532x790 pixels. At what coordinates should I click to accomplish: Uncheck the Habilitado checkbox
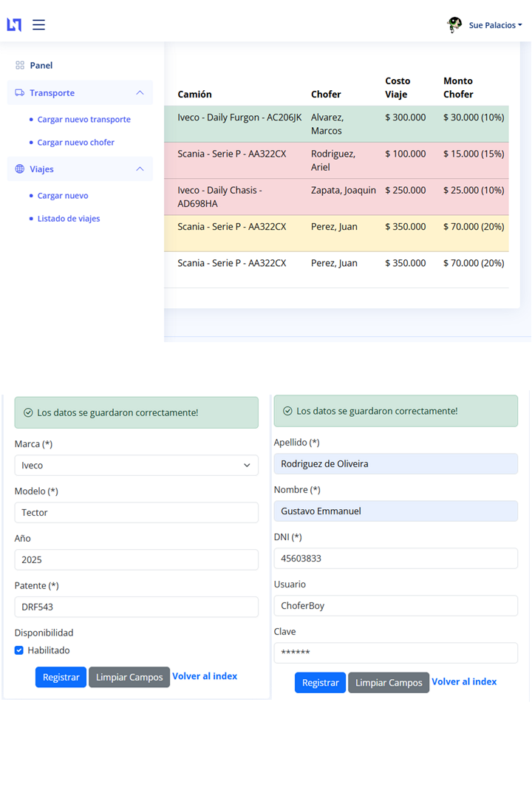pos(19,650)
